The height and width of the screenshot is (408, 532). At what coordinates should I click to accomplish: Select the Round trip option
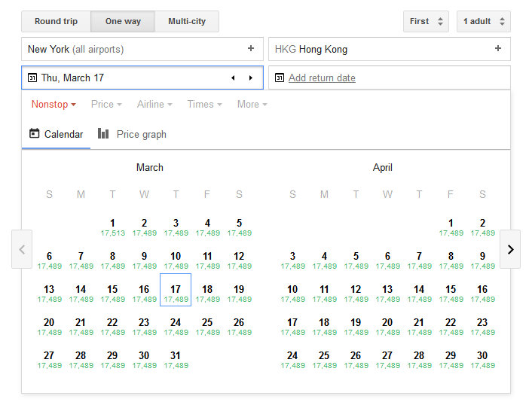pyautogui.click(x=56, y=22)
